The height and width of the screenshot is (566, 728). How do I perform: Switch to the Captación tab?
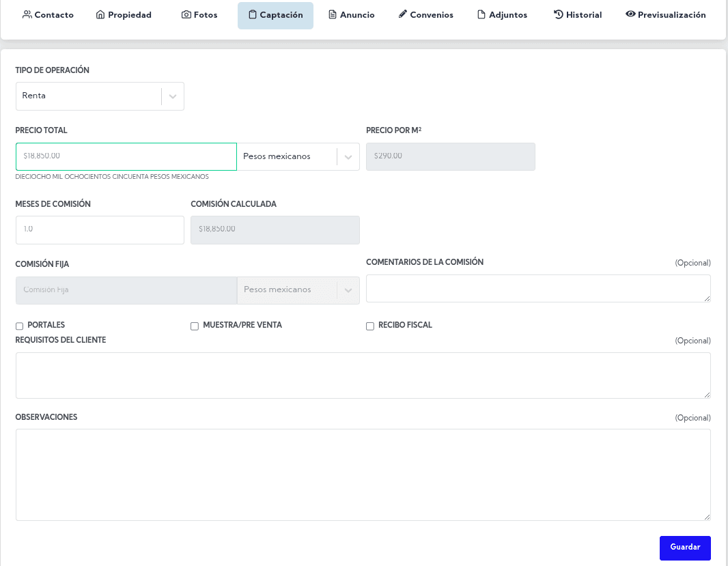point(275,15)
